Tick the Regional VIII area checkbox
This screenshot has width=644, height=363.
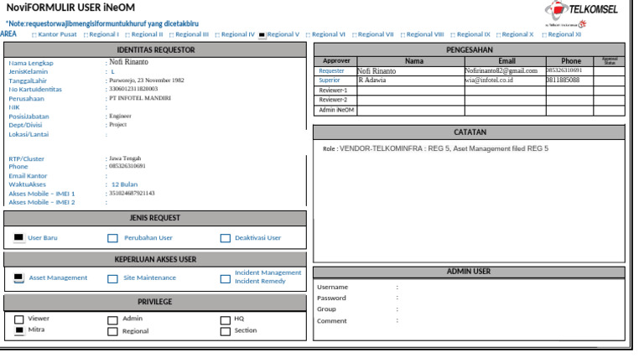pyautogui.click(x=402, y=35)
